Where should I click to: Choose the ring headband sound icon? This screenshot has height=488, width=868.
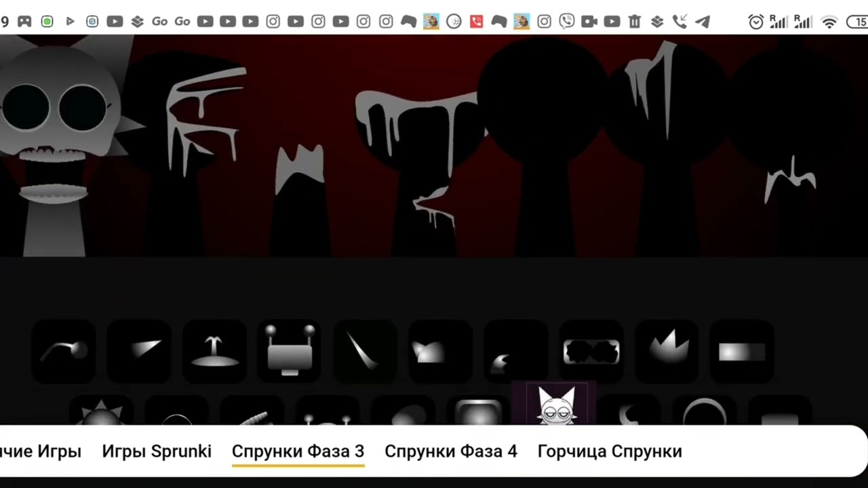point(704,411)
